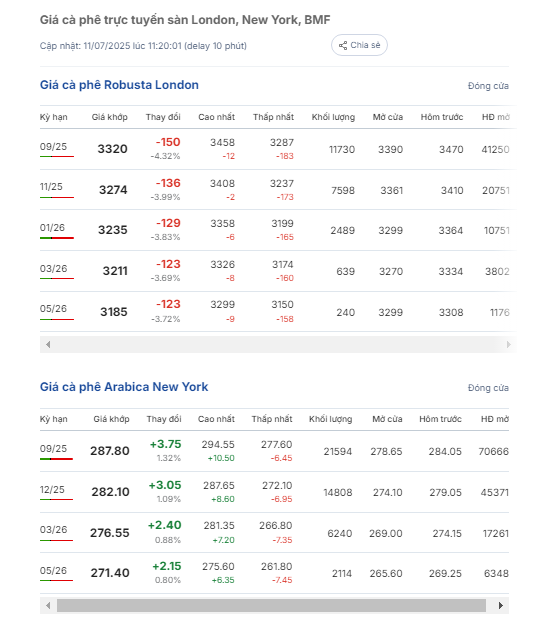Select Robusta contract term 05/26
This screenshot has width=536, height=619.
(x=53, y=309)
